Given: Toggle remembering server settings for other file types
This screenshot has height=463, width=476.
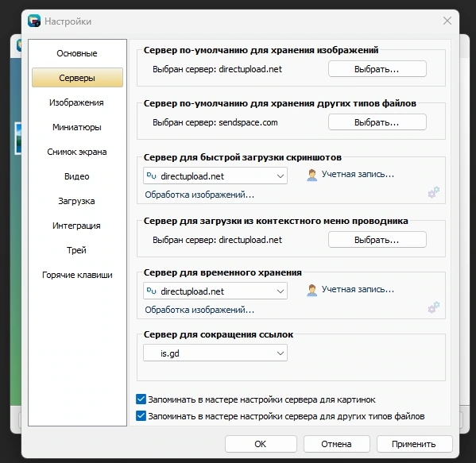Looking at the screenshot, I should coord(141,415).
